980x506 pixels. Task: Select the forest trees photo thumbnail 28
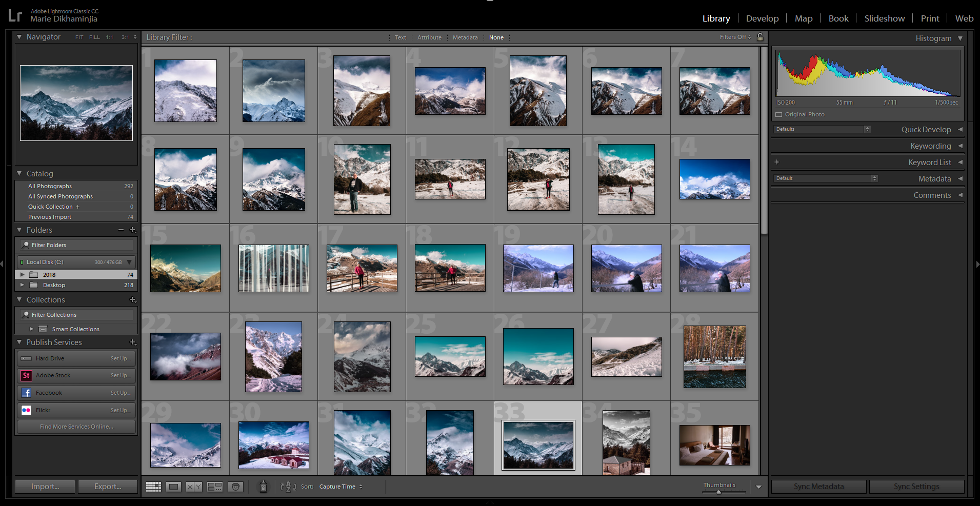click(714, 357)
